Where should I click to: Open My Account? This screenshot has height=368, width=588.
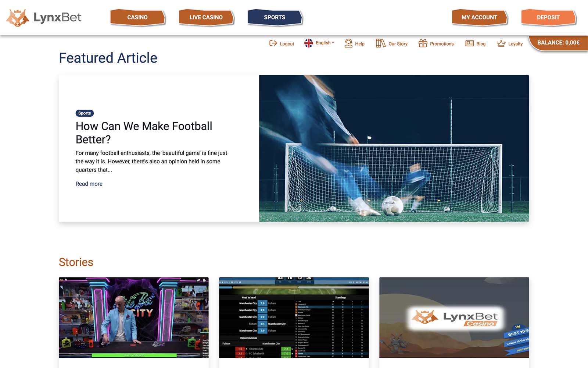tap(479, 17)
